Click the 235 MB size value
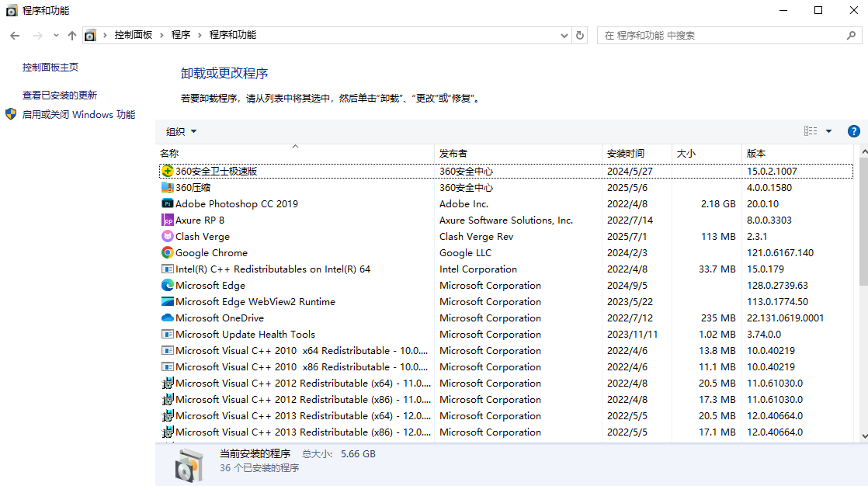Viewport: 868px width, 486px height. coord(718,318)
